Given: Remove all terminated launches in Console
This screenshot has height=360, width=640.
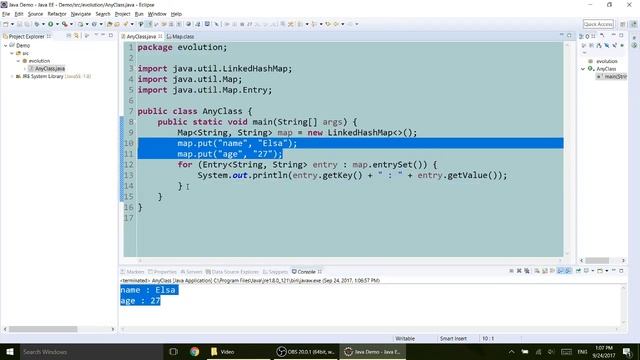Looking at the screenshot, I should 527,271.
